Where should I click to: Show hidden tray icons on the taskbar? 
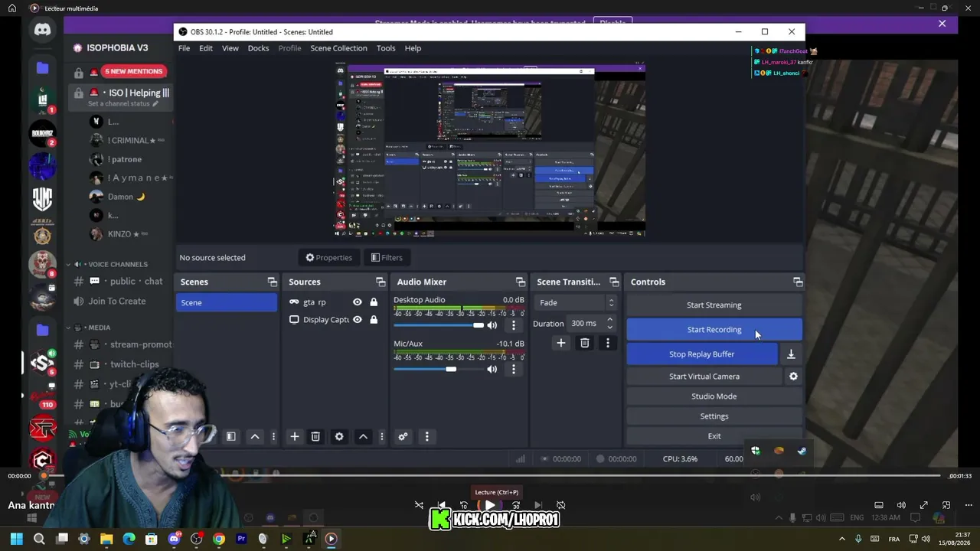click(842, 539)
